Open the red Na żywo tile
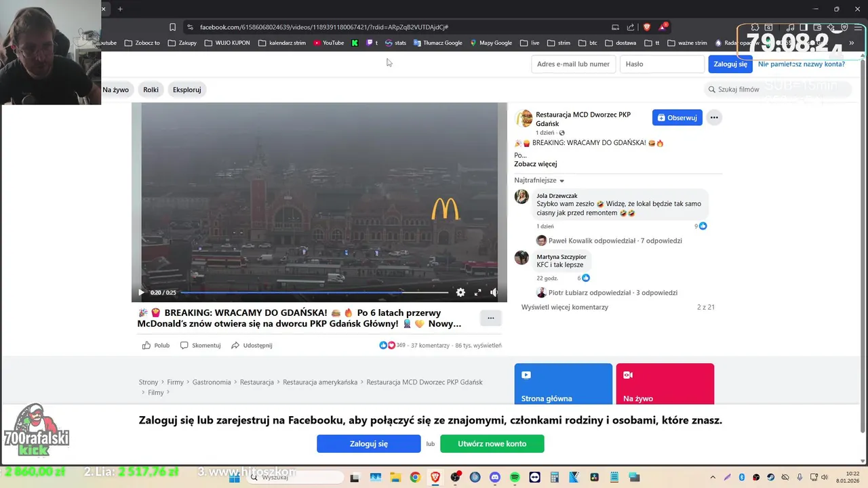 (665, 384)
